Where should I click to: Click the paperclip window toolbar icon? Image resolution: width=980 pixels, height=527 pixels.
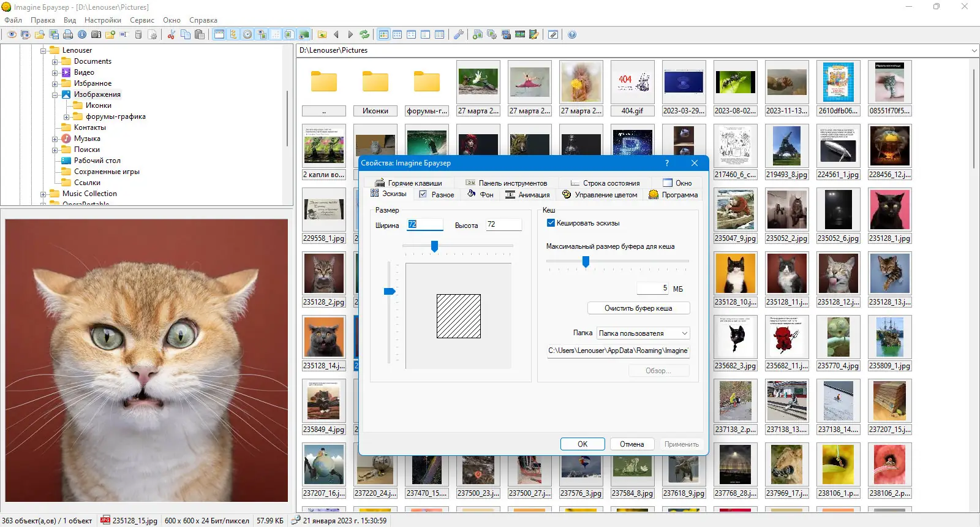click(x=553, y=35)
